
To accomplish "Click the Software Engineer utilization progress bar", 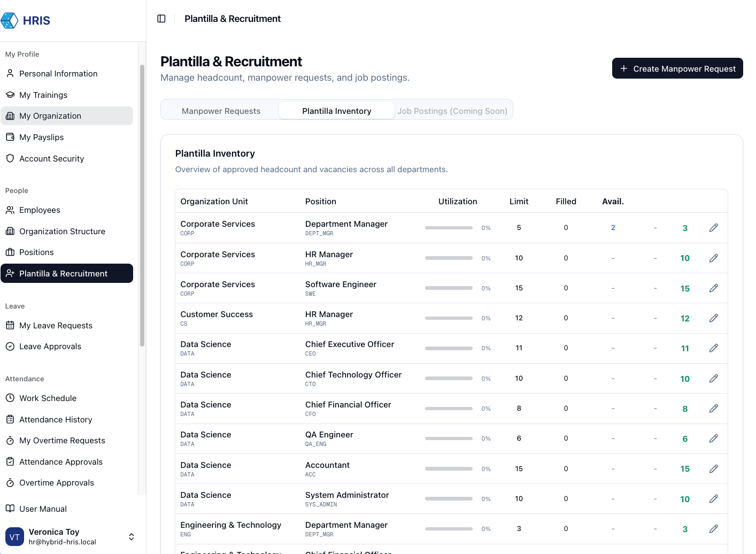I will (x=449, y=288).
